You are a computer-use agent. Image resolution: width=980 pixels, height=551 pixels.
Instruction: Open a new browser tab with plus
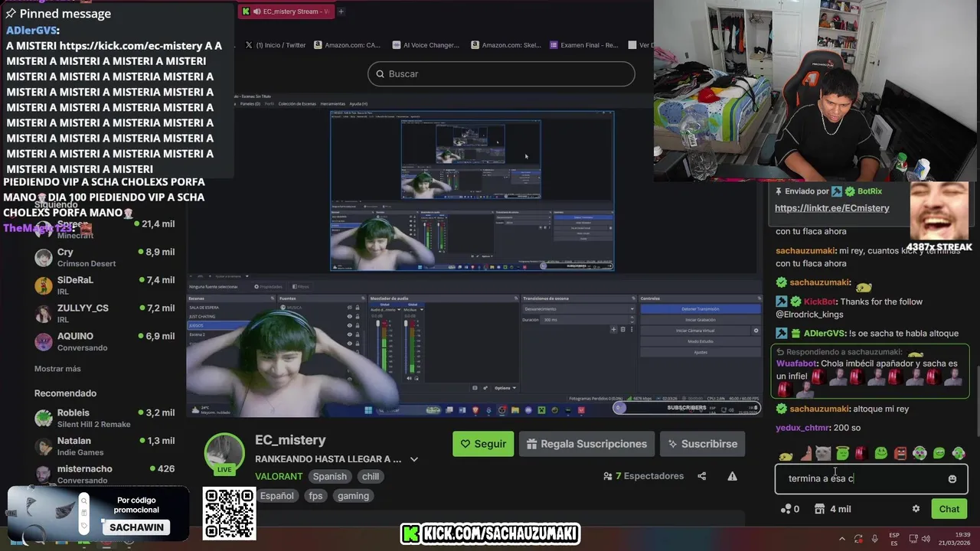(341, 11)
